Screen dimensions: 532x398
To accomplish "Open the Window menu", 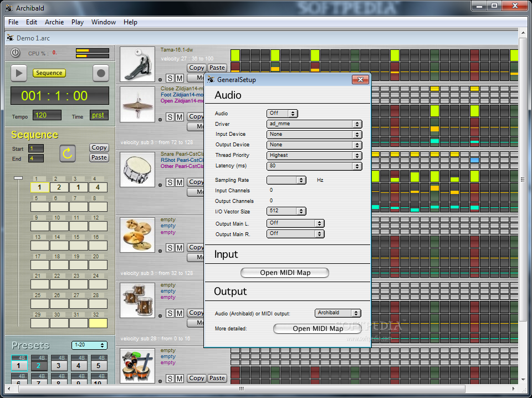I will click(x=104, y=22).
